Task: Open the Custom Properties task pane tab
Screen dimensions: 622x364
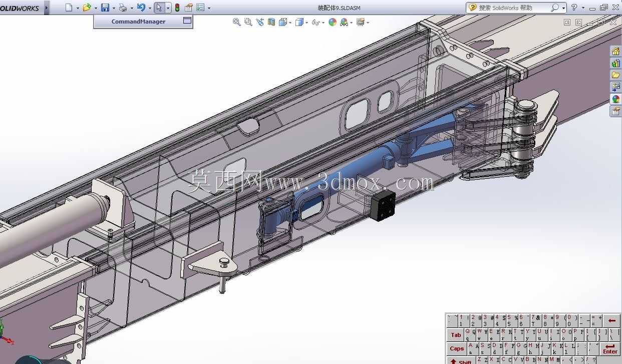Action: (616, 111)
